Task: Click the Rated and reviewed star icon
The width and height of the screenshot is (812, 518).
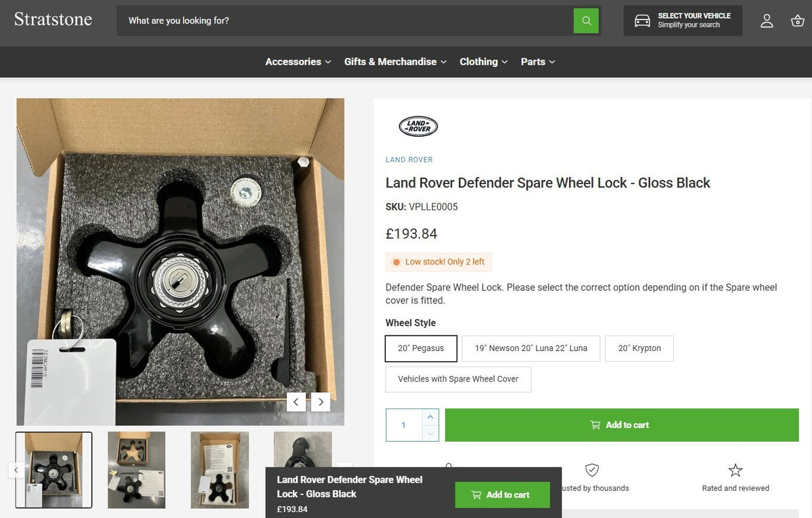Action: pyautogui.click(x=736, y=470)
